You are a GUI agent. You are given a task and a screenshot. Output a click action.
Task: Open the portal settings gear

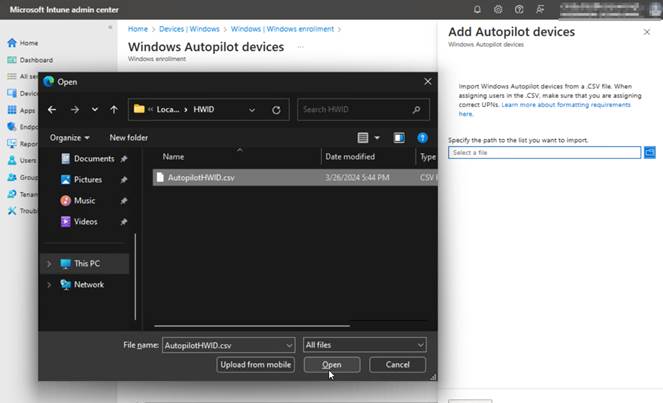coord(498,10)
